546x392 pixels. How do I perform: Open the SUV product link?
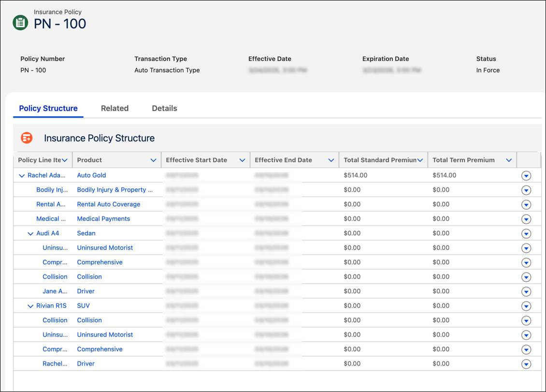84,305
